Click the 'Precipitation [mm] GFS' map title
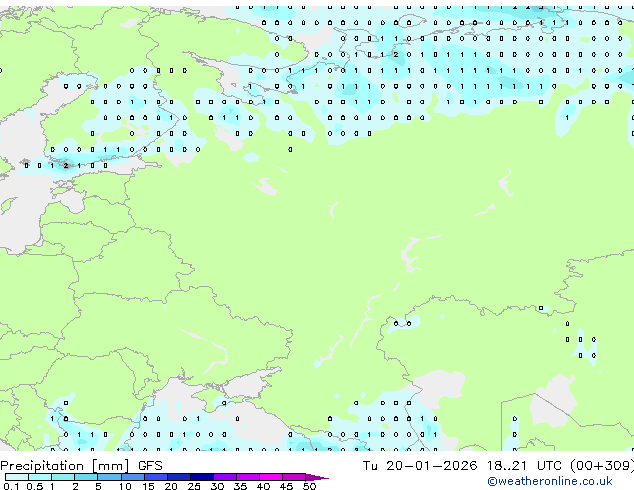Screen dimensions: 634x490 [81, 466]
